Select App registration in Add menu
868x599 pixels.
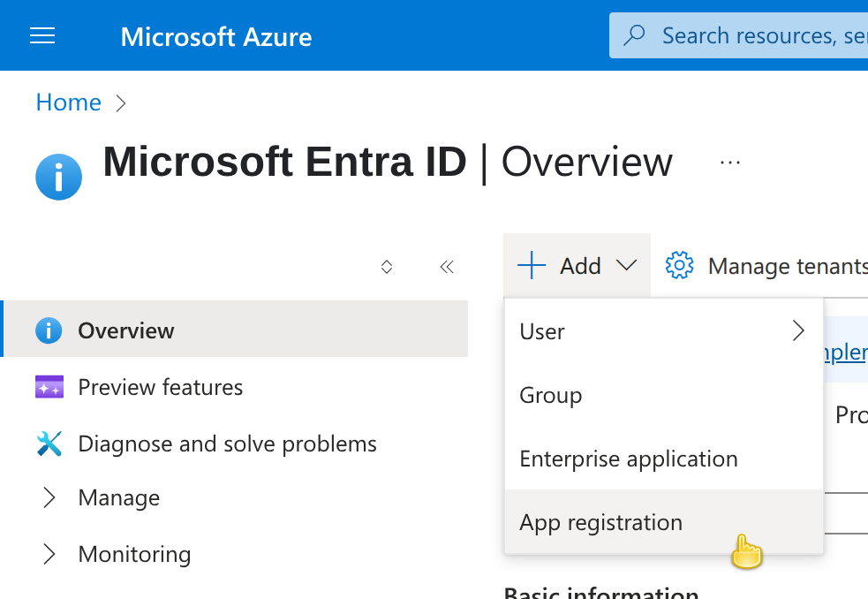pos(664,522)
